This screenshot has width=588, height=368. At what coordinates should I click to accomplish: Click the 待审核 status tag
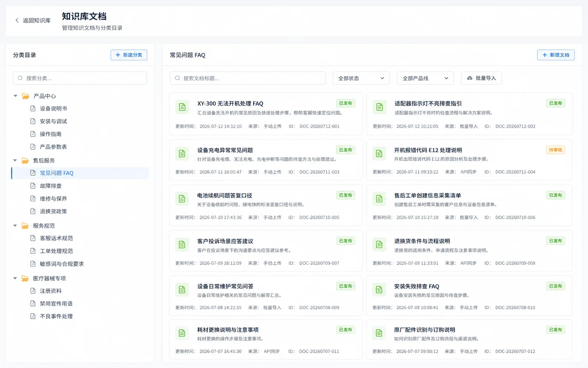pyautogui.click(x=555, y=150)
